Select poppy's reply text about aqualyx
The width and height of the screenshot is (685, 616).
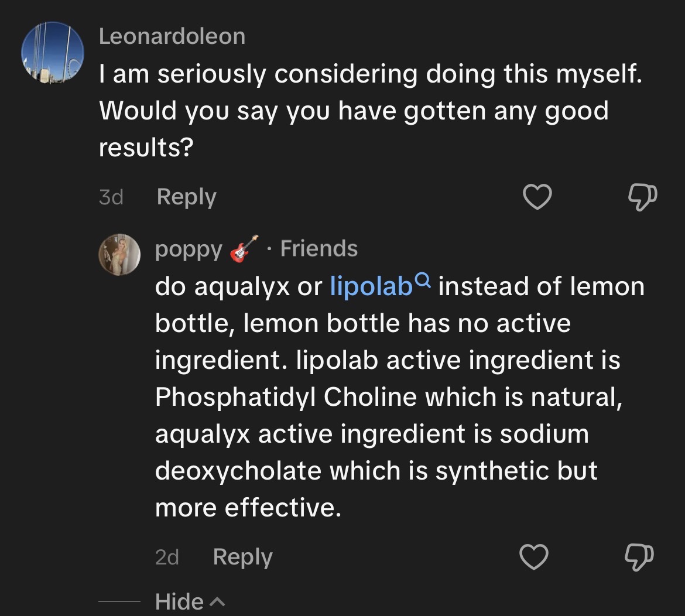[x=386, y=397]
